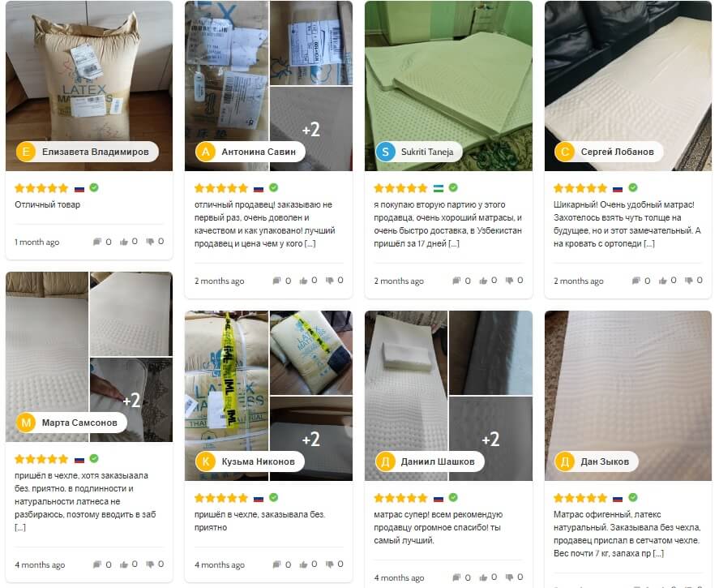Expand Антонина Савин's truncated review text
The image size is (719, 588).
click(x=310, y=243)
